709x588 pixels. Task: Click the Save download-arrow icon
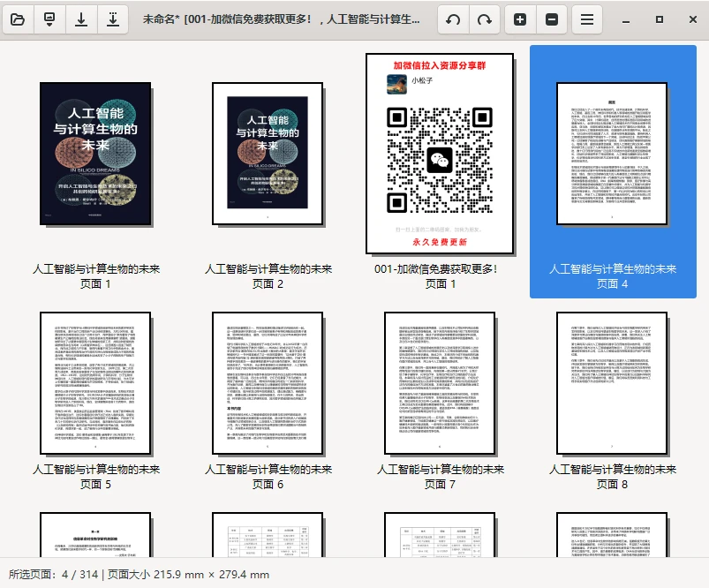81,19
